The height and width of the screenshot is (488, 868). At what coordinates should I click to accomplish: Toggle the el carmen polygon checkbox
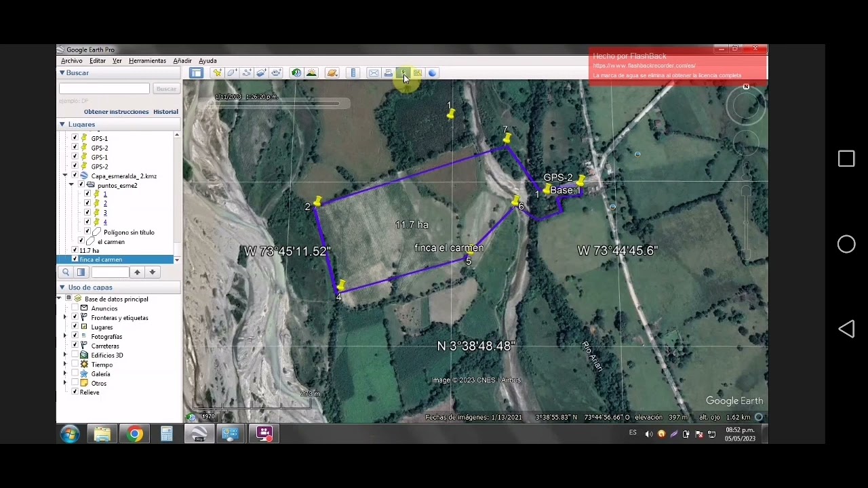tap(81, 241)
